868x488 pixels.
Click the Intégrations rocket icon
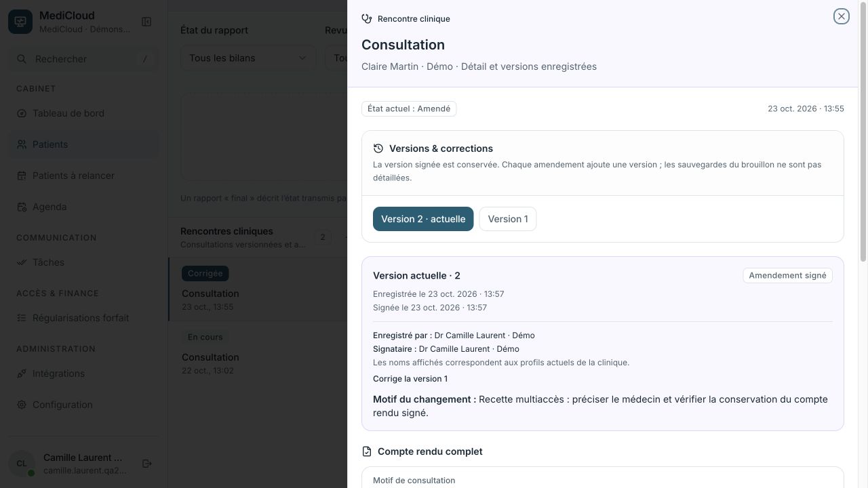(22, 373)
